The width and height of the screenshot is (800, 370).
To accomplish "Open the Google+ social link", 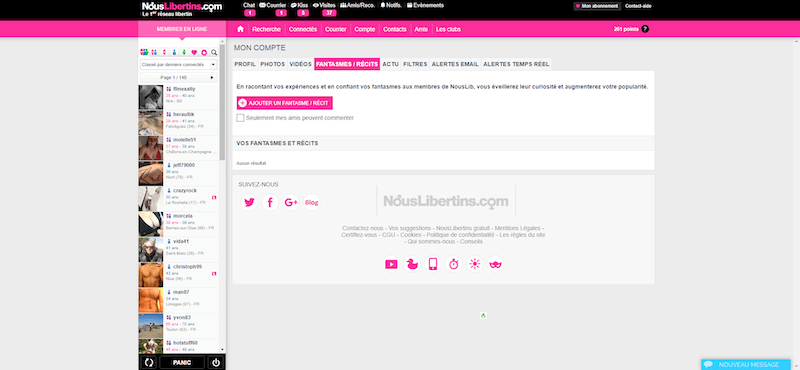I will tap(291, 203).
